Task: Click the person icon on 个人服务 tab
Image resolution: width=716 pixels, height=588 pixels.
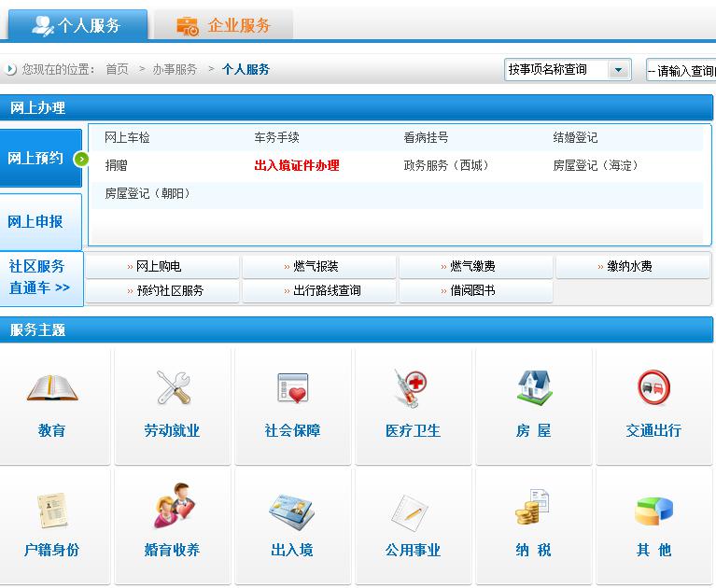Action: coord(43,25)
